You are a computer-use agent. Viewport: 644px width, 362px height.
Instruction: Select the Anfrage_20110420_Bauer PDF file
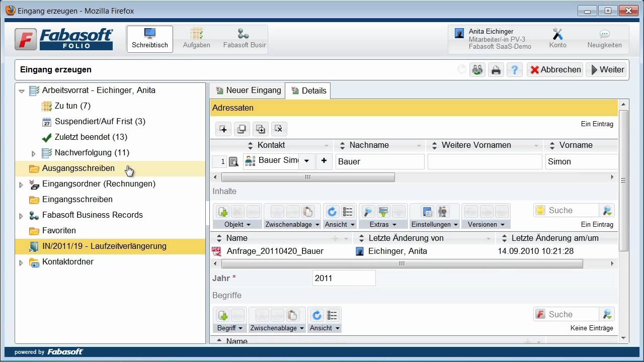pyautogui.click(x=275, y=251)
